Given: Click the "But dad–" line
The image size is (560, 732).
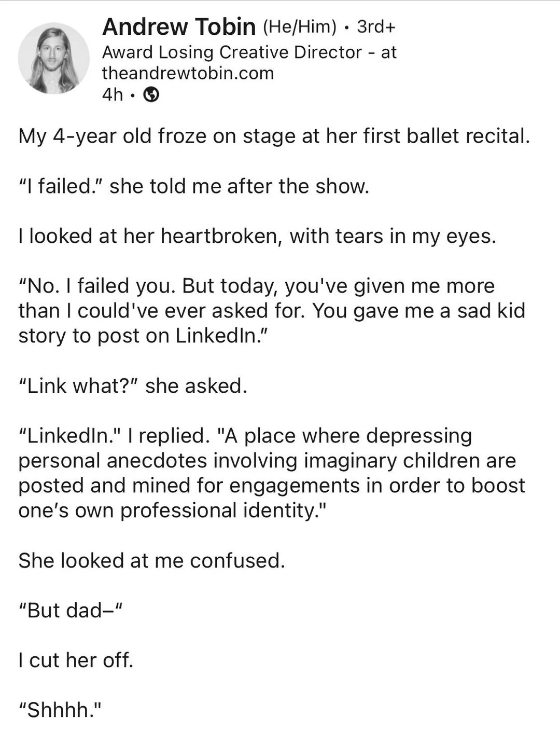Looking at the screenshot, I should tap(69, 610).
